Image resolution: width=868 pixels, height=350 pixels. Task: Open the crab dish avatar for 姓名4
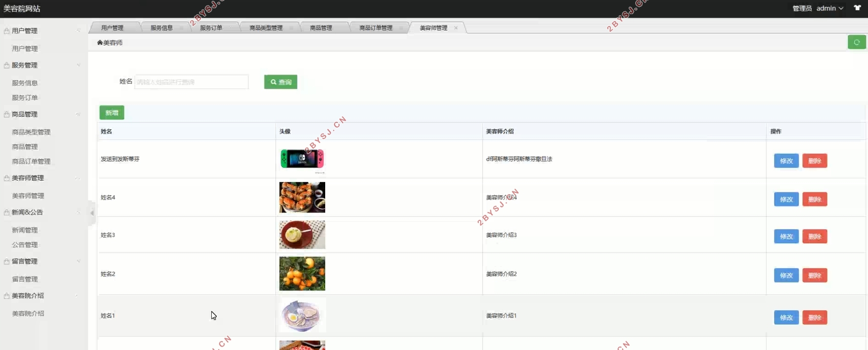tap(302, 197)
